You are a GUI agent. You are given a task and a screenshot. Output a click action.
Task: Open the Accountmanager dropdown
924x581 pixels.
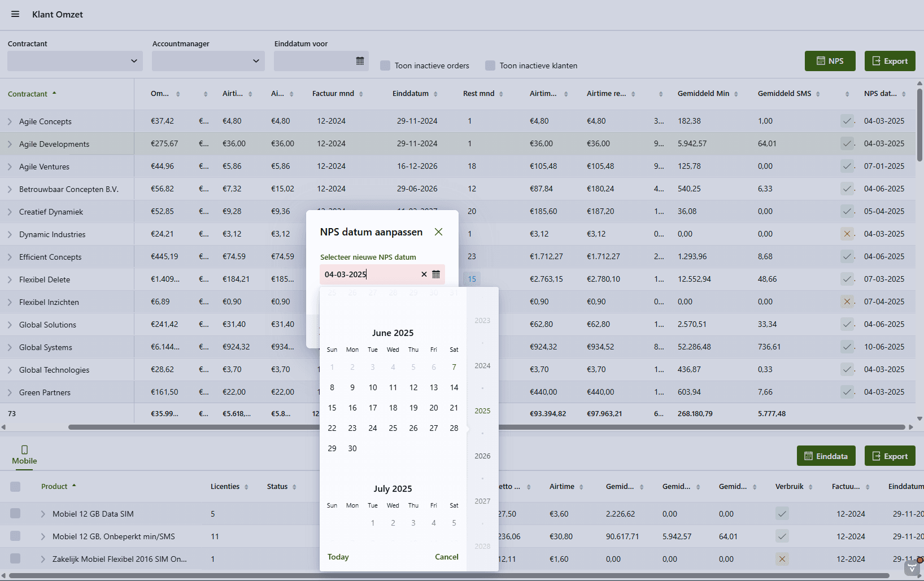click(x=256, y=61)
